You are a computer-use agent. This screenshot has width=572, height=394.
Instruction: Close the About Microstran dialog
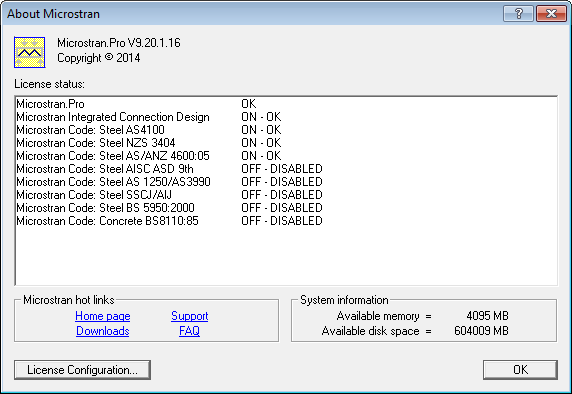click(551, 14)
